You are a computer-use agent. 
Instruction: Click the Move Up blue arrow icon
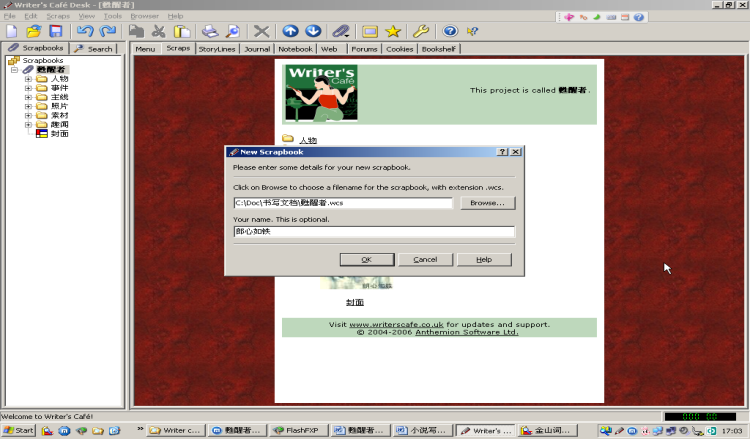click(290, 31)
